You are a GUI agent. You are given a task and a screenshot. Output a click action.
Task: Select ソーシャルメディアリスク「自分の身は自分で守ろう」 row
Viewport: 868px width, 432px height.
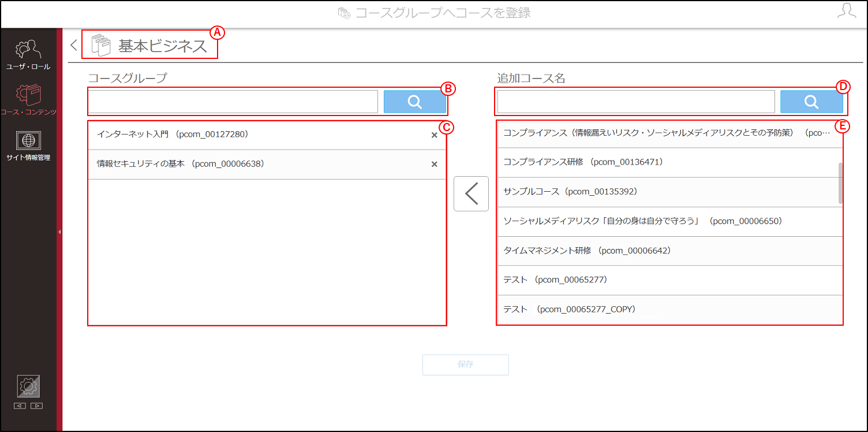click(x=669, y=221)
